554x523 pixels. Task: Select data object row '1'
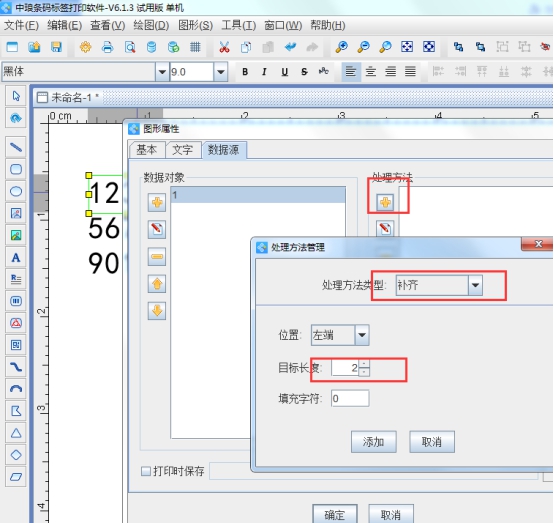coord(258,195)
